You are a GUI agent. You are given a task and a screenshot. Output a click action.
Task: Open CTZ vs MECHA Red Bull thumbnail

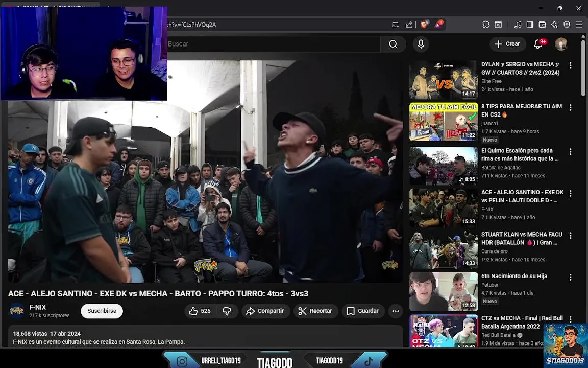click(444, 331)
